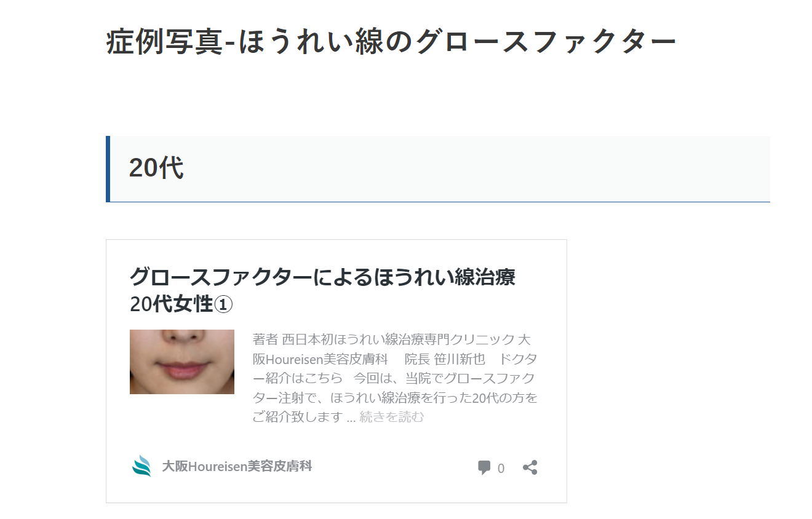Follow the 続きを読む read-more link

tap(391, 417)
